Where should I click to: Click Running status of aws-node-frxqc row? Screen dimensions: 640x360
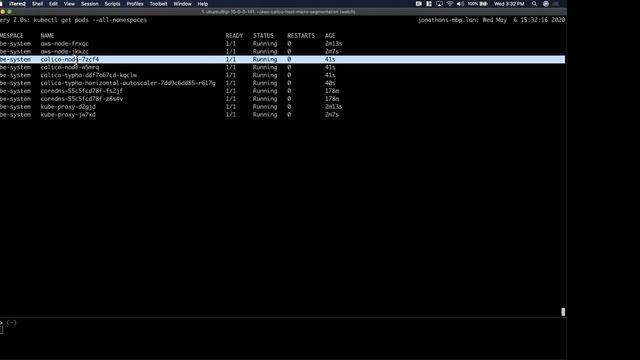point(265,44)
